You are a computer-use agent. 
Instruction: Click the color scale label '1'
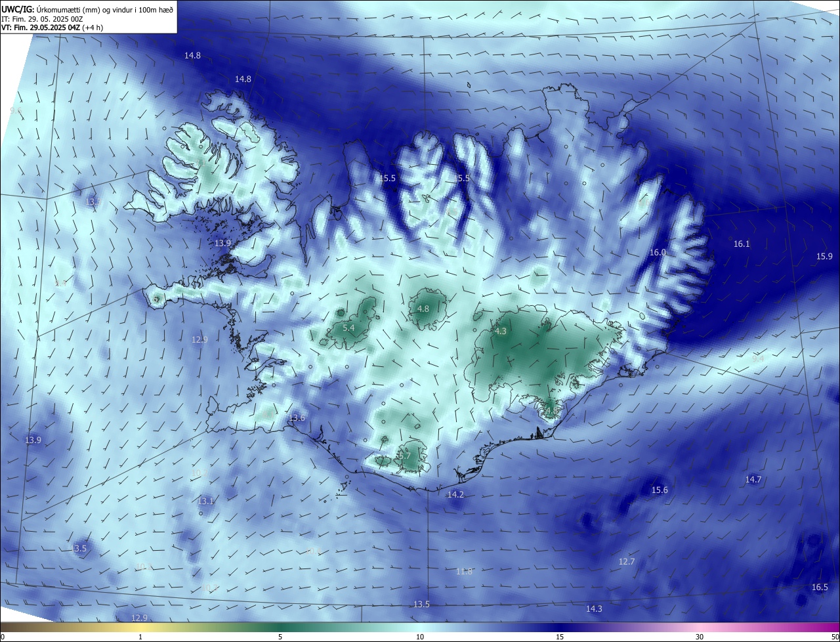click(140, 637)
